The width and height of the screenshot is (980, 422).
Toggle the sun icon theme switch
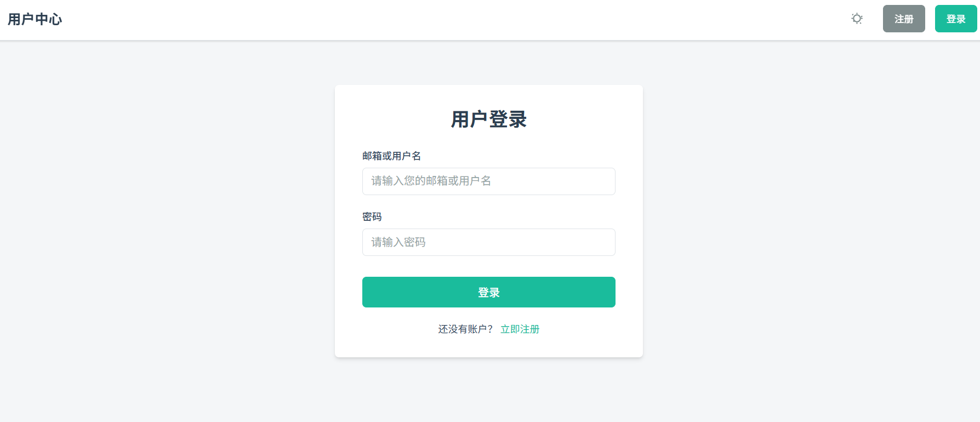point(857,19)
